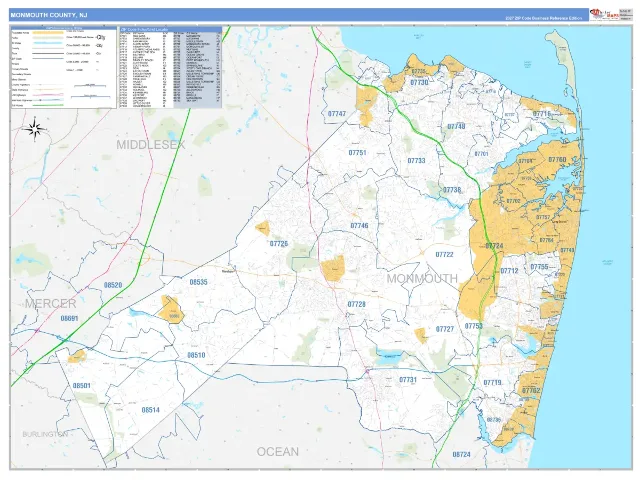This screenshot has height=480, width=640.
Task: Select the MERCER county label
Action: (51, 304)
